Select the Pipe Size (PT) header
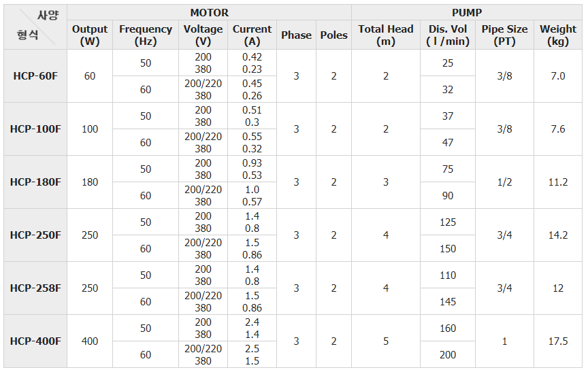The height and width of the screenshot is (372, 588). pos(504,35)
